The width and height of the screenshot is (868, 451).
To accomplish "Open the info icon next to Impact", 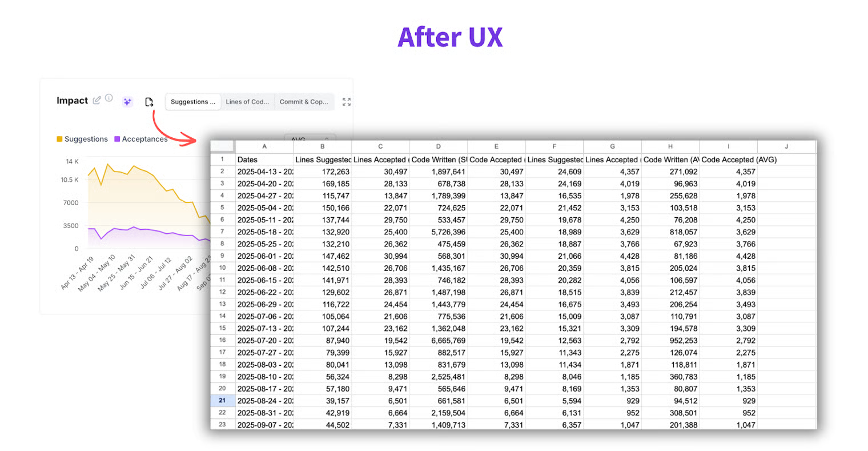I will 108,98.
